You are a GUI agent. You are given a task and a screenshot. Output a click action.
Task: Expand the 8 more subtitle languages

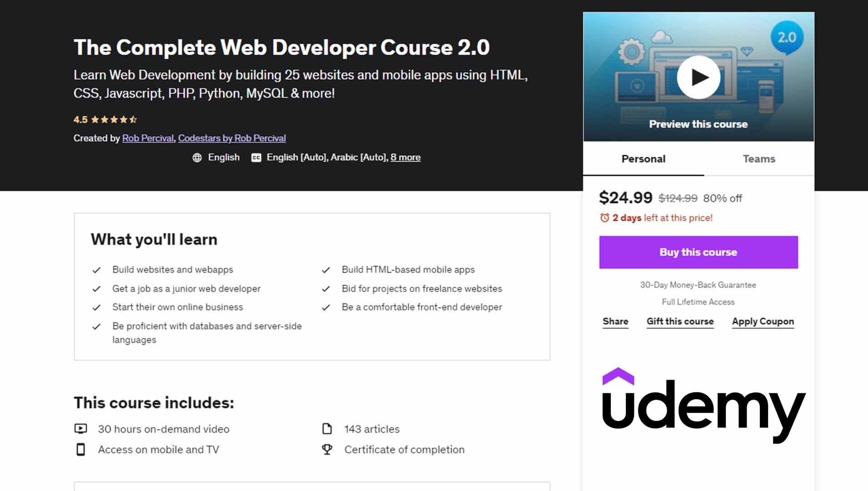[405, 157]
